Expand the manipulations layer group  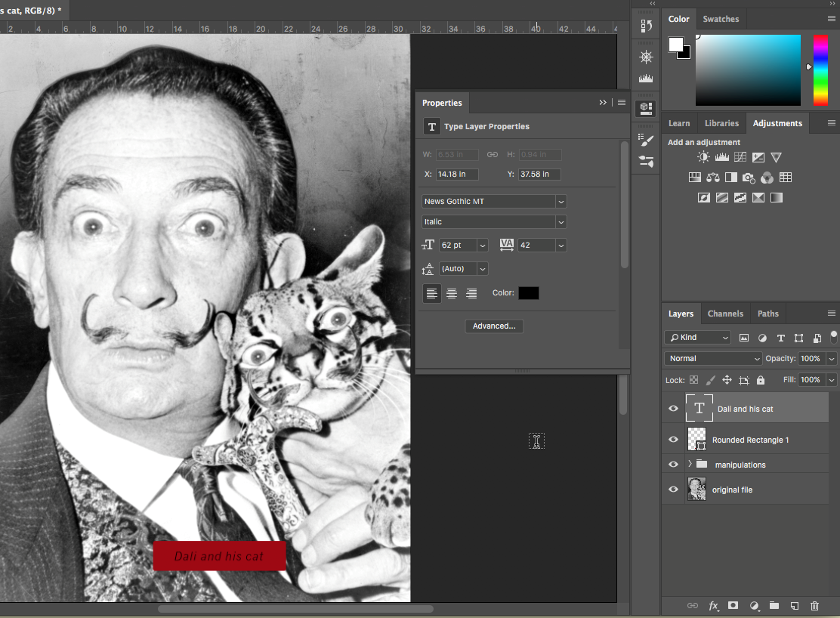pyautogui.click(x=689, y=465)
